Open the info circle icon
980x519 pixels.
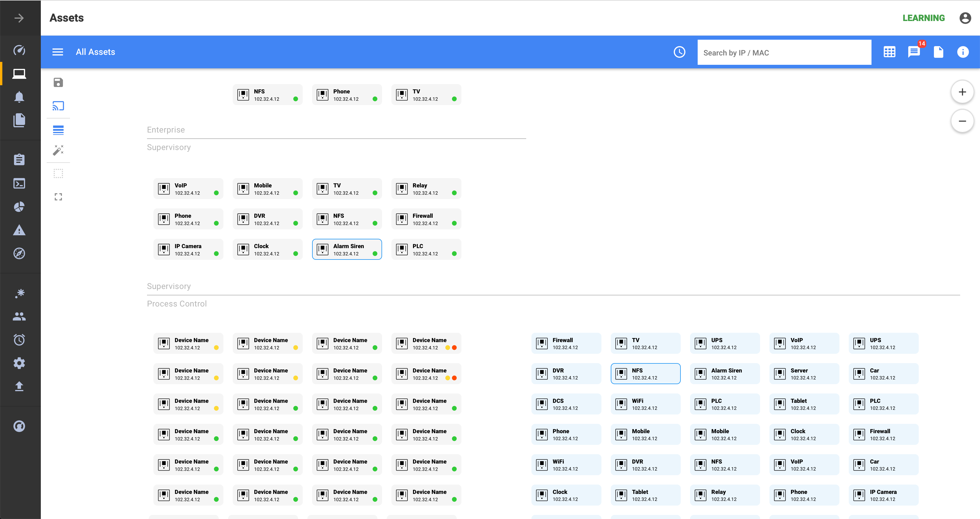[963, 52]
